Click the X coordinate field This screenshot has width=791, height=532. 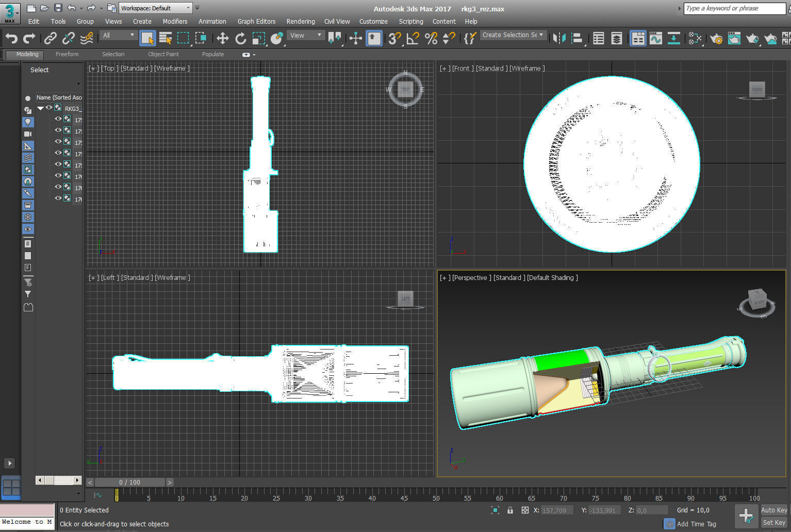[557, 510]
